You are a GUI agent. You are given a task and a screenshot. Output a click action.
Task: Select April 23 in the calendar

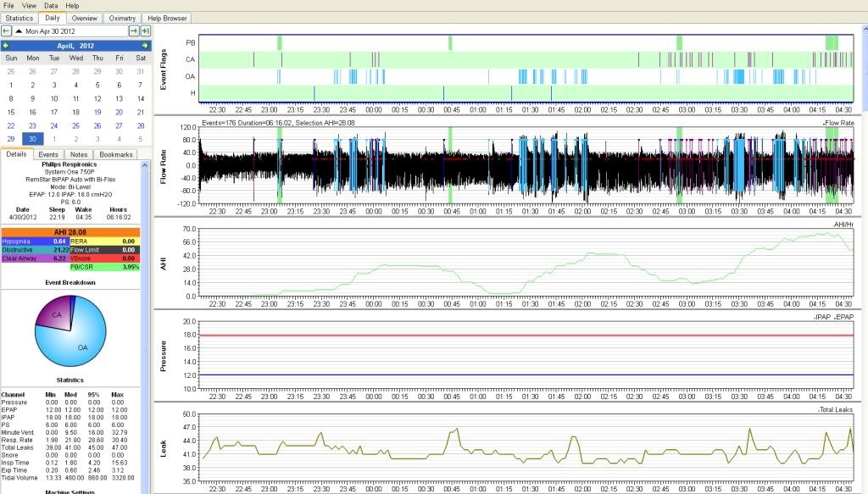[x=33, y=125]
